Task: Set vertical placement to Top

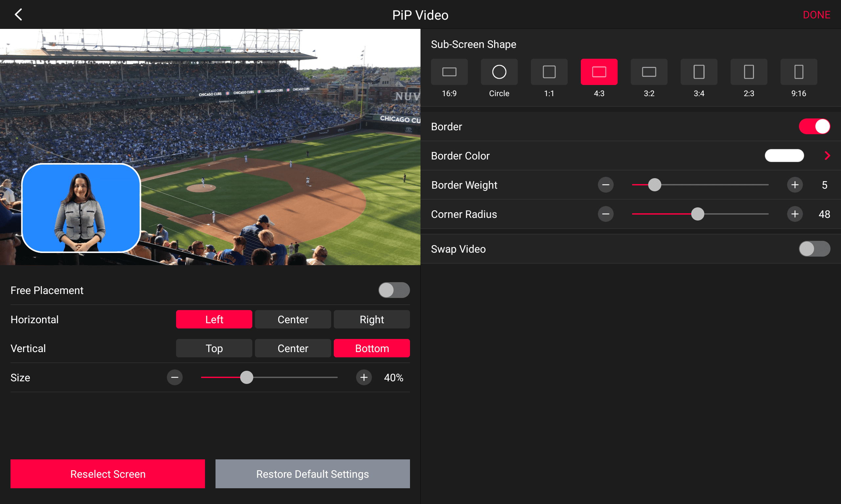Action: (214, 348)
